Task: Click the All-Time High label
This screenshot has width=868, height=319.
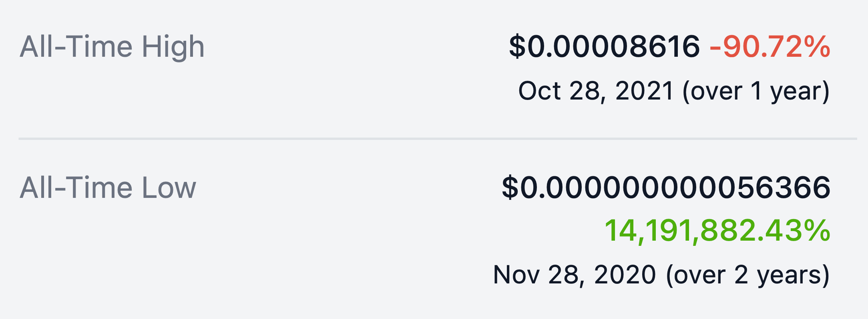Action: click(112, 47)
